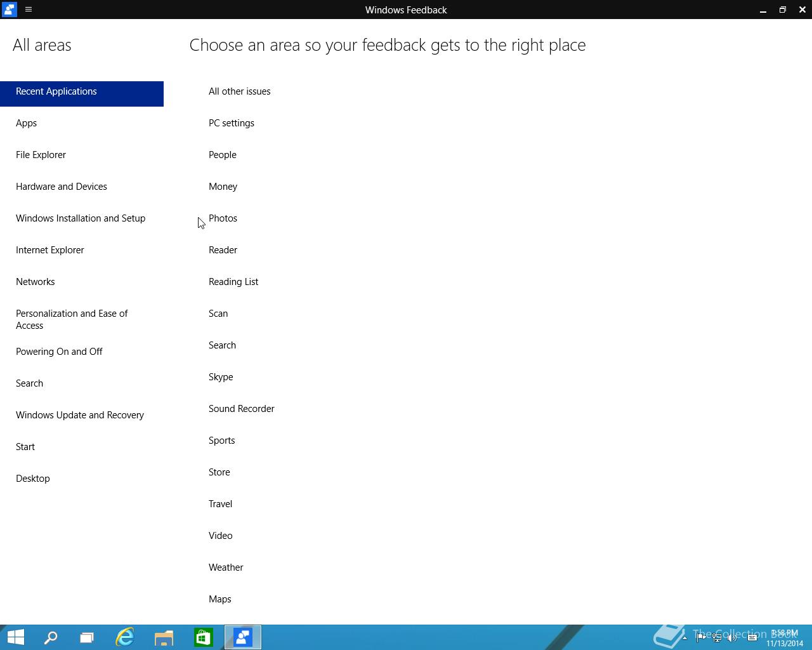Launch Internet Explorer from taskbar
The height and width of the screenshot is (650, 812).
tap(125, 637)
